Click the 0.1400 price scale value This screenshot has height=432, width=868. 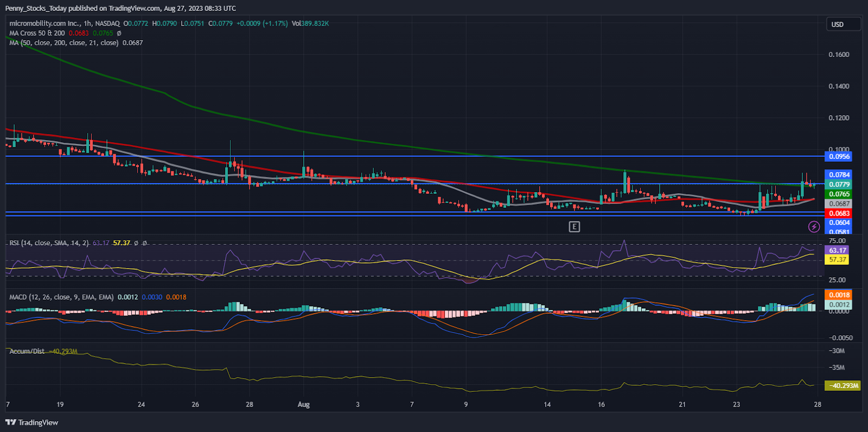point(839,86)
